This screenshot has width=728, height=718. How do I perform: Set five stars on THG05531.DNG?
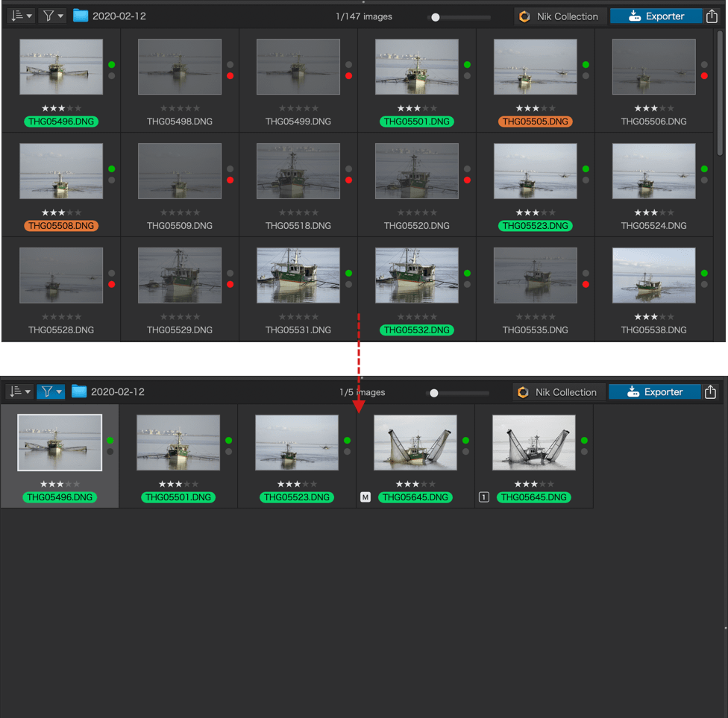point(315,317)
